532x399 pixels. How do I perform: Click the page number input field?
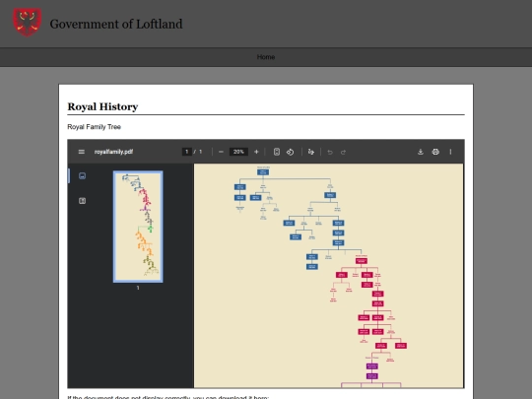(186, 152)
